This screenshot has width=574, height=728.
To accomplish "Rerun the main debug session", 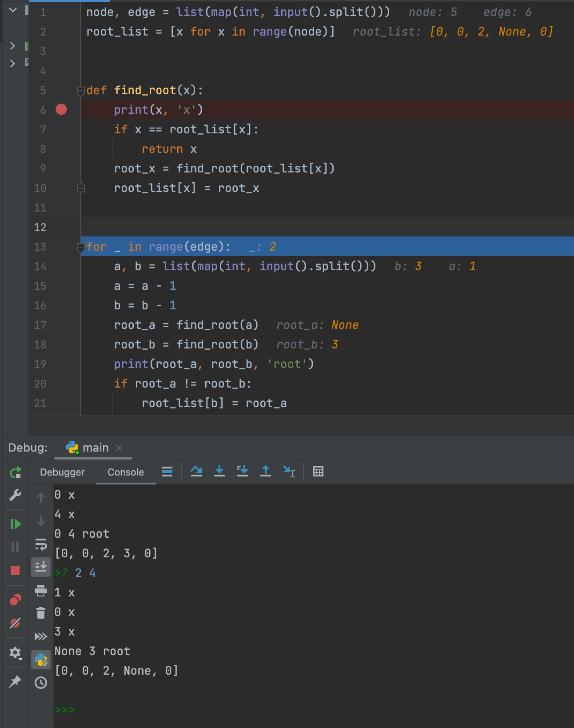I will tap(15, 472).
